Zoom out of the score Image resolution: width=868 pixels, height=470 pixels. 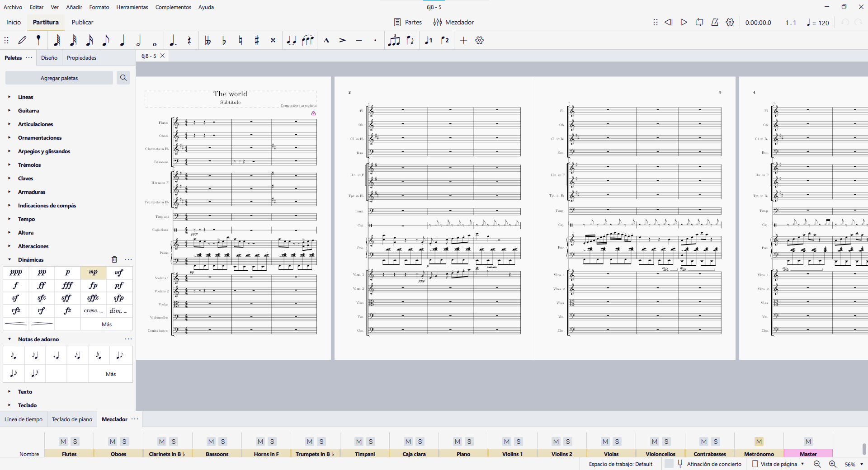pyautogui.click(x=817, y=464)
